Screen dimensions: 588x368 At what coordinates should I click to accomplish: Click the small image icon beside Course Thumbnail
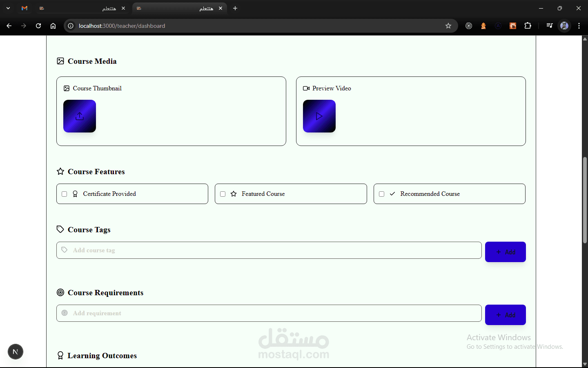67,88
